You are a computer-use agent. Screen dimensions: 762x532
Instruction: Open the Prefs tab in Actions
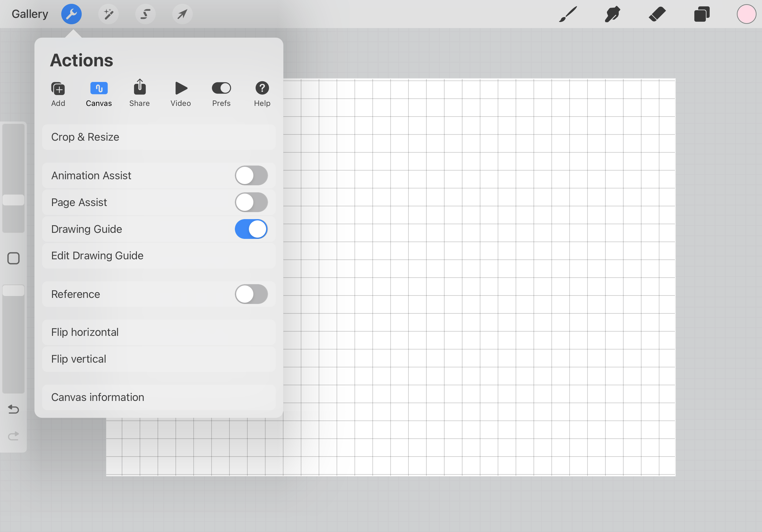(221, 93)
